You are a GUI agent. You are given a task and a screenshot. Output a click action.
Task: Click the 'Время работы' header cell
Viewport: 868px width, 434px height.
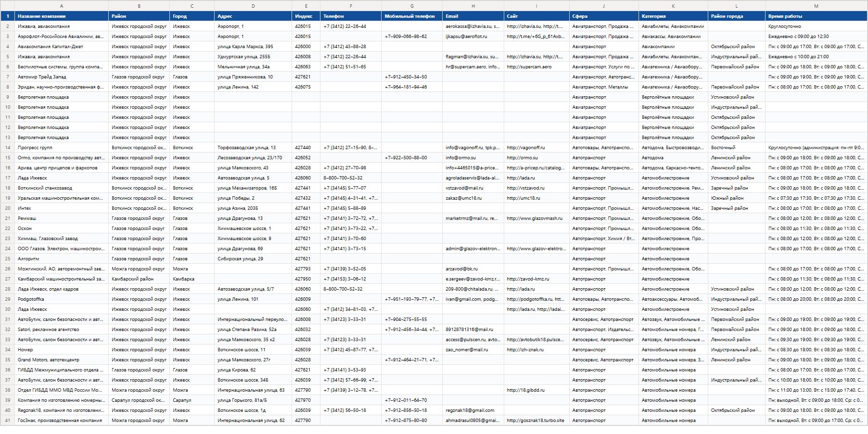coord(816,16)
